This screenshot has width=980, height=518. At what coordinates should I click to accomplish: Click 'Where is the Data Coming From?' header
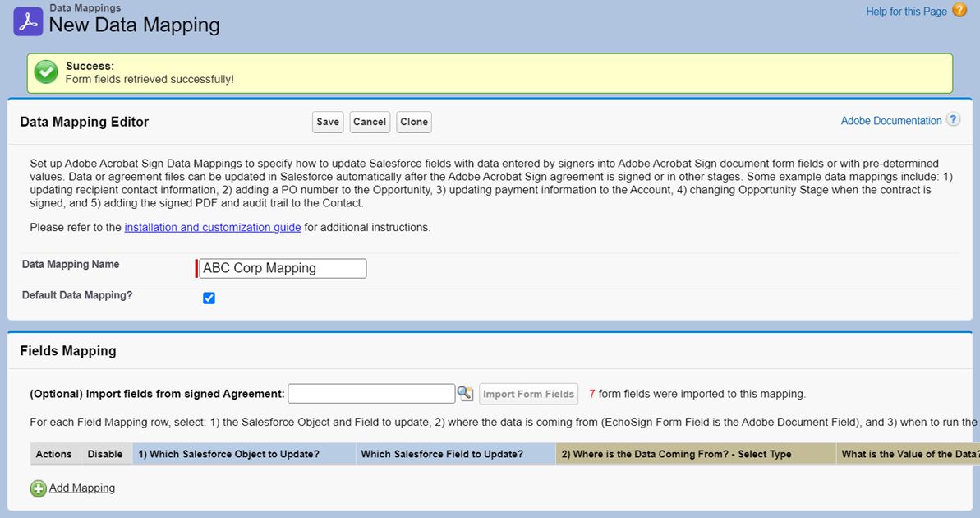pos(695,454)
